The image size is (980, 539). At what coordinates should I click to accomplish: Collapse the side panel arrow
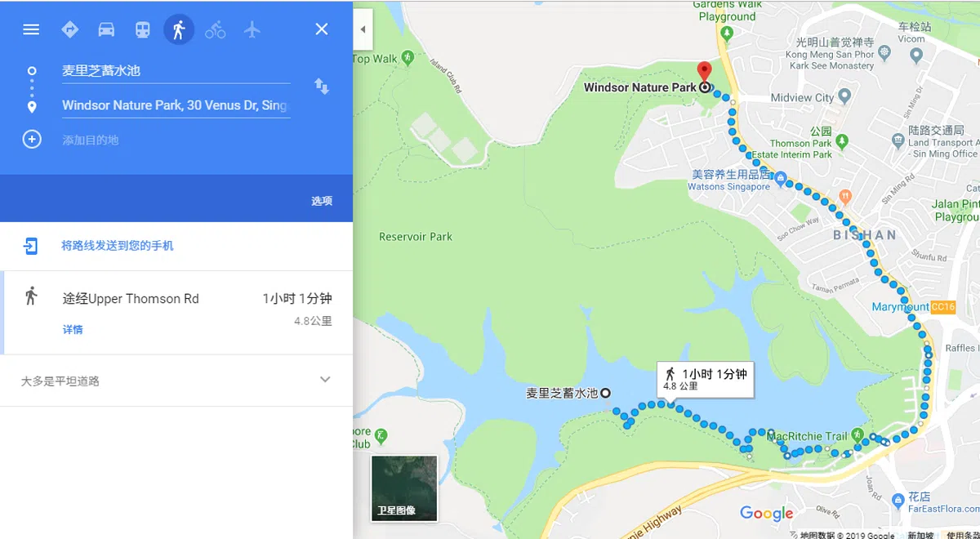point(363,29)
